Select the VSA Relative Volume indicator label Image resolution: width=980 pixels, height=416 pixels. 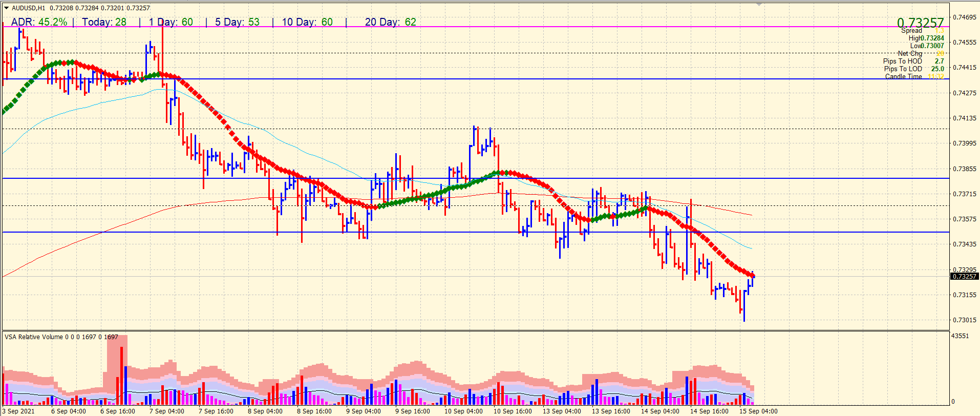(61, 337)
